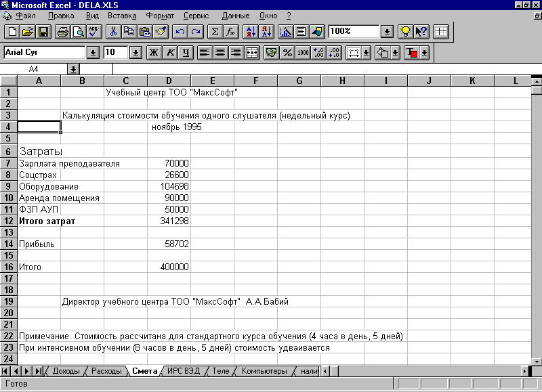Image resolution: width=542 pixels, height=392 pixels.
Task: Toggle center alignment
Action: pyautogui.click(x=220, y=53)
